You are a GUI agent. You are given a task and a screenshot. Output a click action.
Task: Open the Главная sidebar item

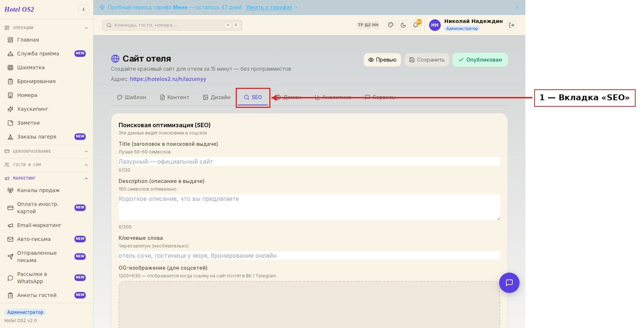pos(46,40)
